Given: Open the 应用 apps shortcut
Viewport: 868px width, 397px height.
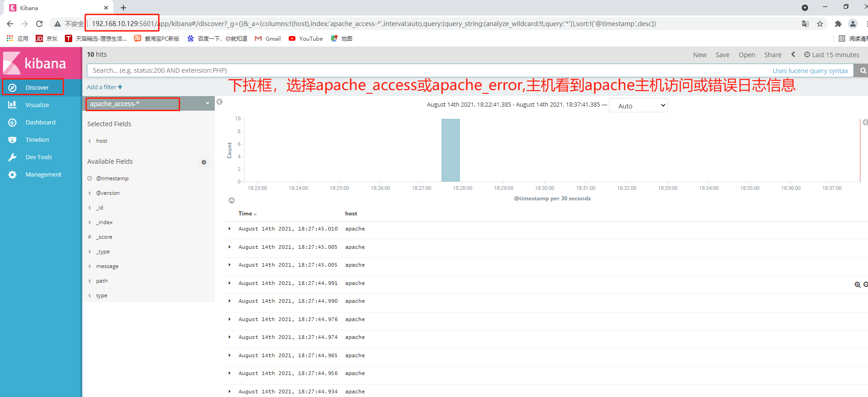Looking at the screenshot, I should [17, 39].
